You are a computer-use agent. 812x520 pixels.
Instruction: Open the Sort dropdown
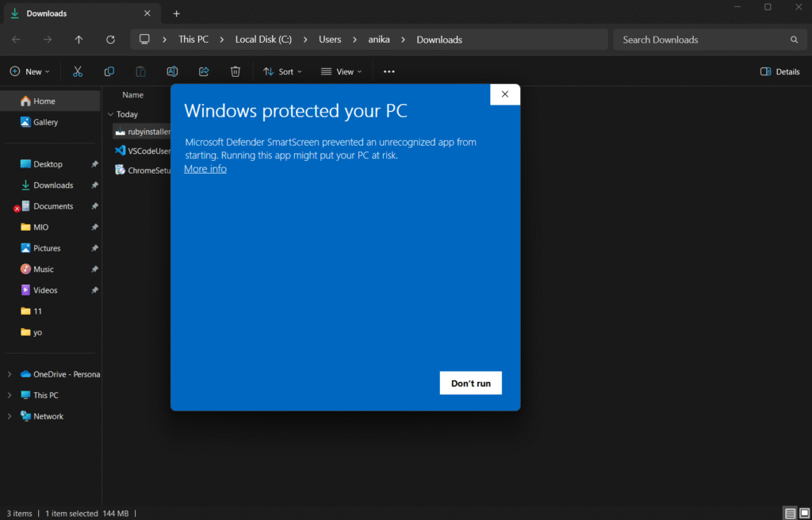282,71
